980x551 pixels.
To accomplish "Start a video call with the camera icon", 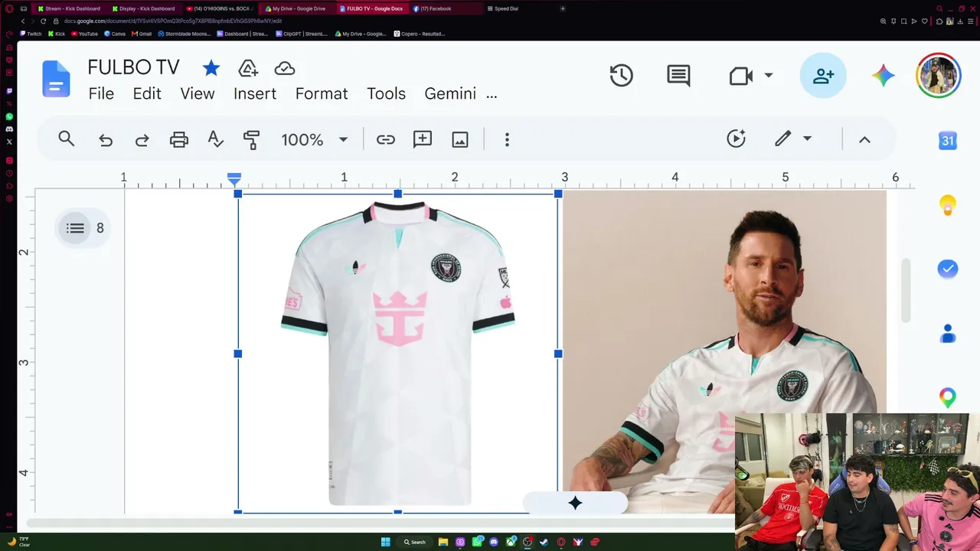I will 740,76.
